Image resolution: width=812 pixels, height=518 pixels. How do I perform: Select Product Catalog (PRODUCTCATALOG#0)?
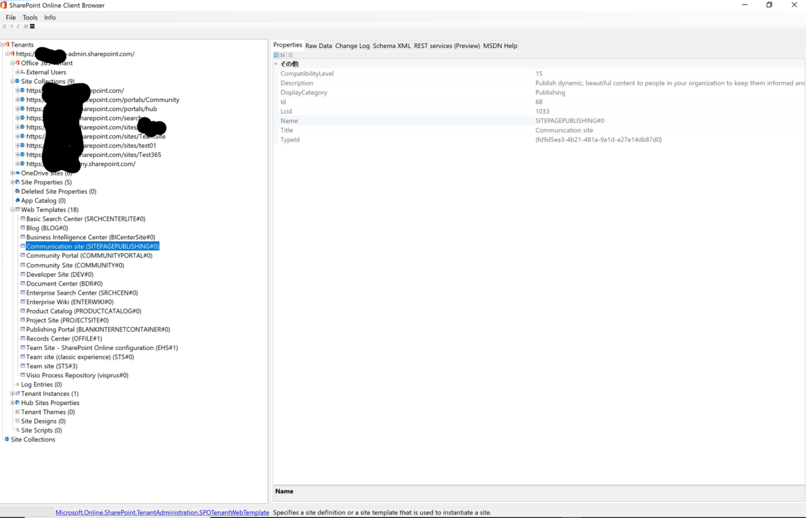[x=84, y=311]
